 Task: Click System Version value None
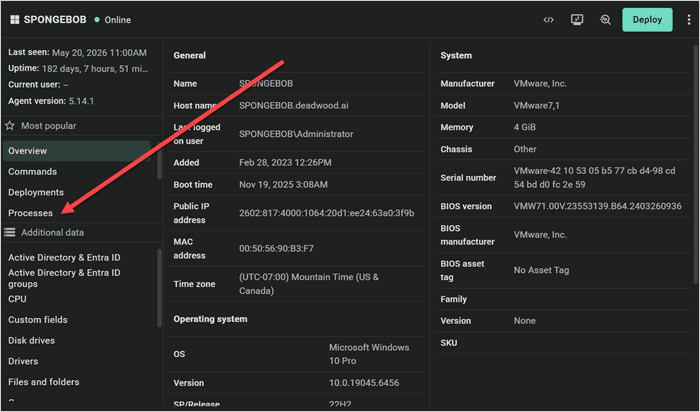coord(525,320)
